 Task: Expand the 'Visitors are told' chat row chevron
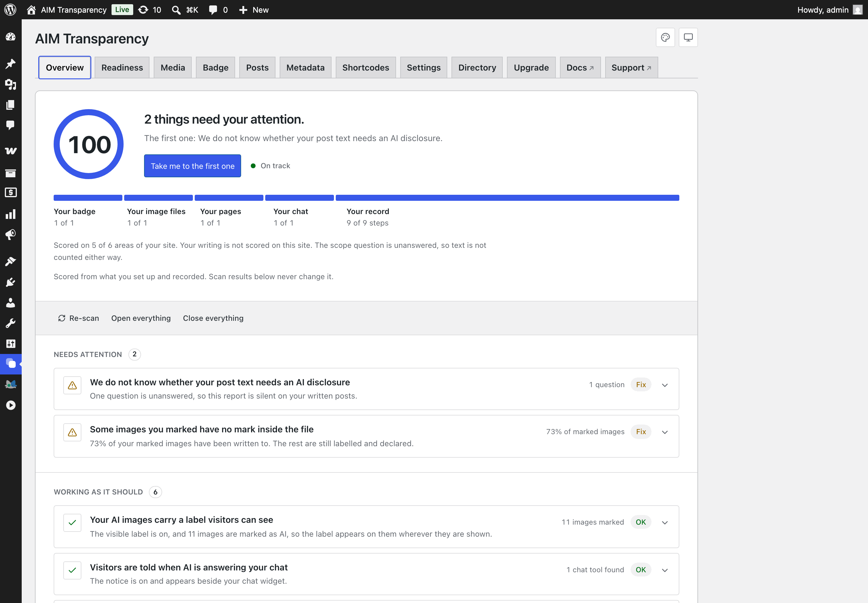point(665,570)
